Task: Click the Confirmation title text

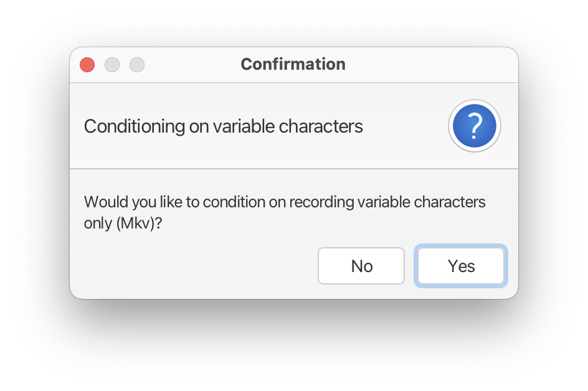Action: 293,64
